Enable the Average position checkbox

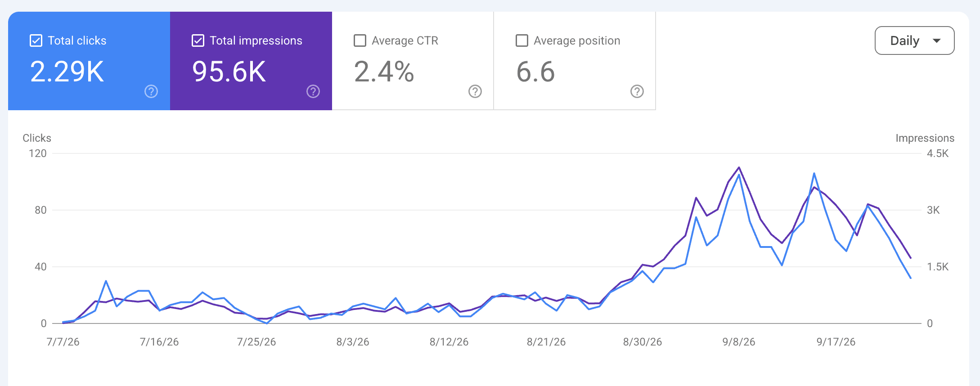click(522, 40)
